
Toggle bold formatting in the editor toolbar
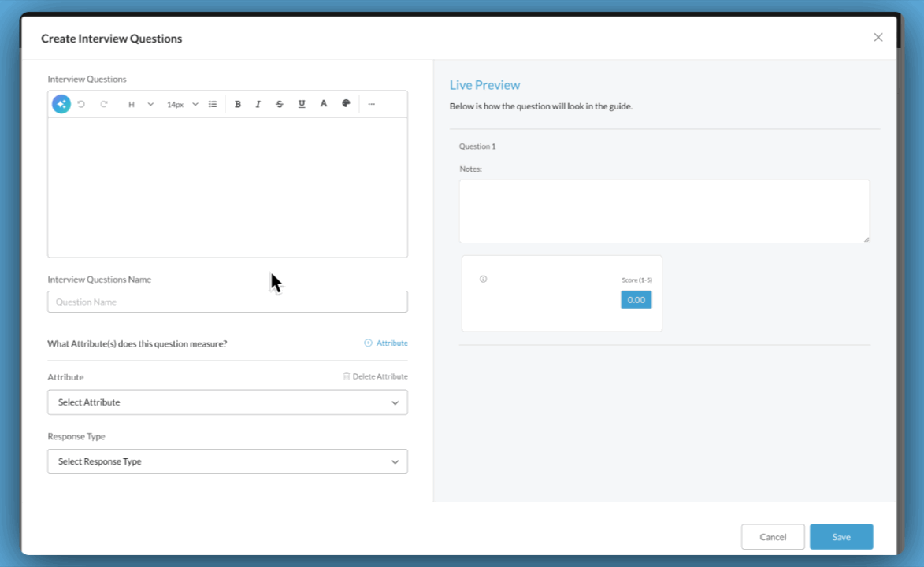pos(238,103)
